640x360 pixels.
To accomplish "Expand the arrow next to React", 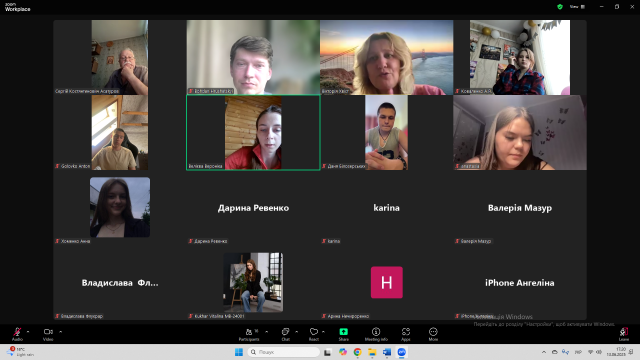I will (324, 331).
